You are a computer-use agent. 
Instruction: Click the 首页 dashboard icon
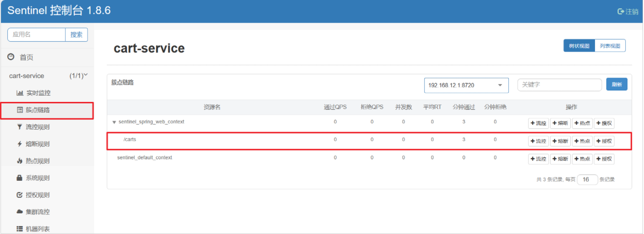coord(11,57)
